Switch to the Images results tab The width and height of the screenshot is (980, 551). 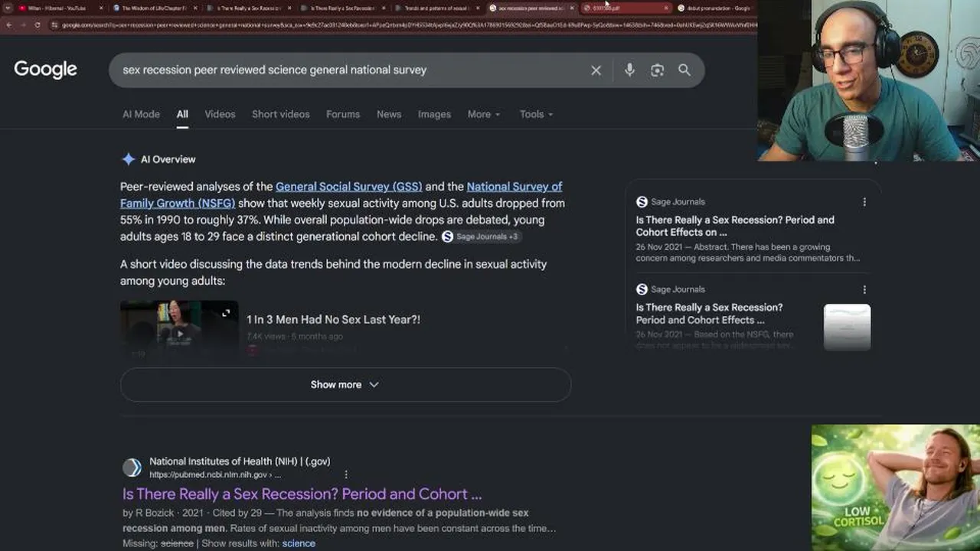[434, 114]
